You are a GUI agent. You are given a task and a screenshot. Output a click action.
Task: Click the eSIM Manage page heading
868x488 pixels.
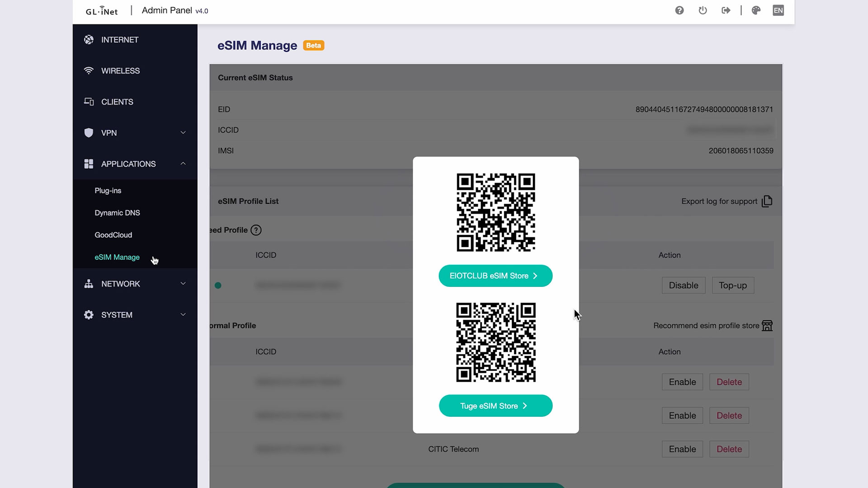[x=257, y=46]
